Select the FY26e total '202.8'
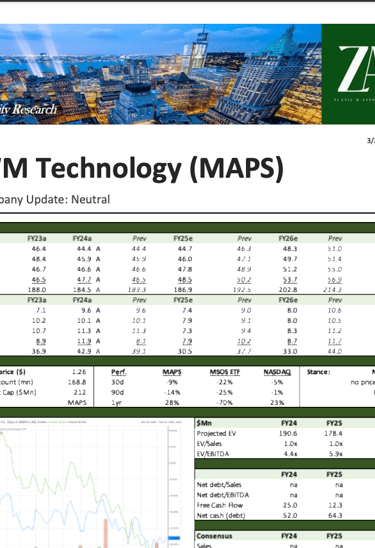The image size is (375, 548). tap(288, 290)
